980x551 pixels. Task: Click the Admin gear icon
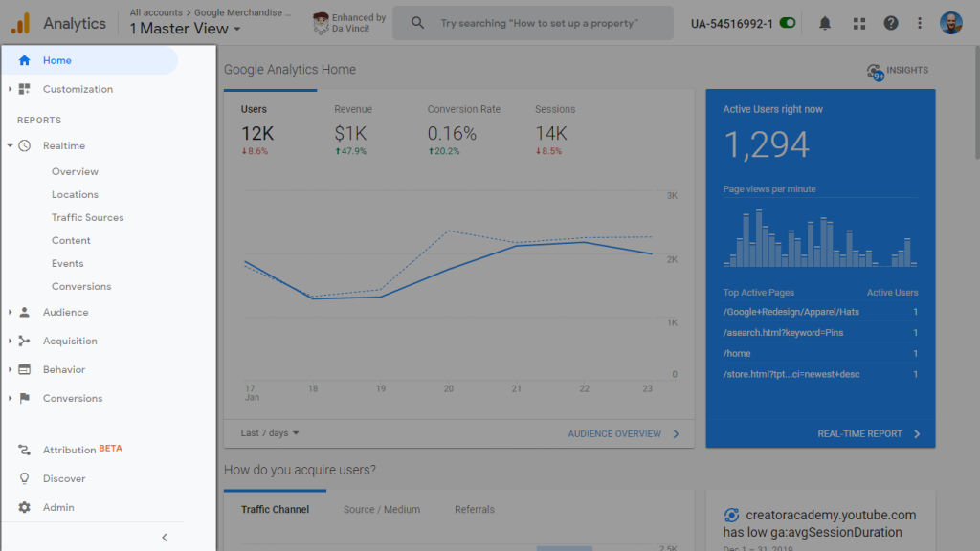tap(24, 507)
